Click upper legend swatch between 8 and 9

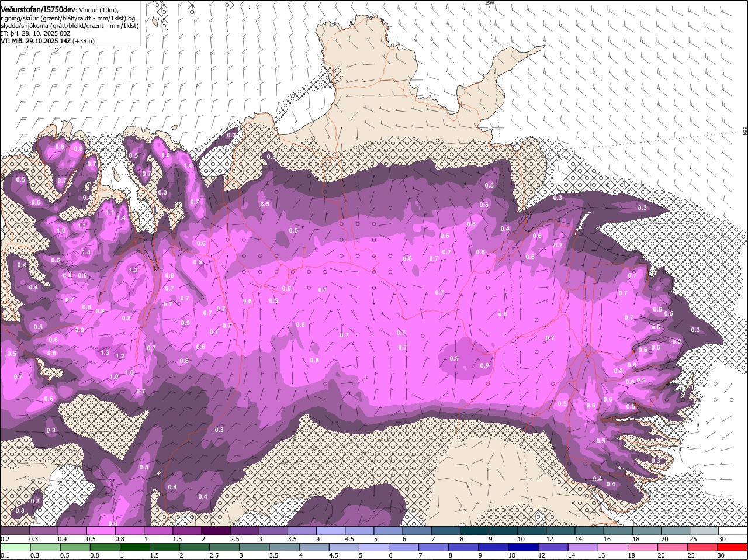[x=475, y=531]
